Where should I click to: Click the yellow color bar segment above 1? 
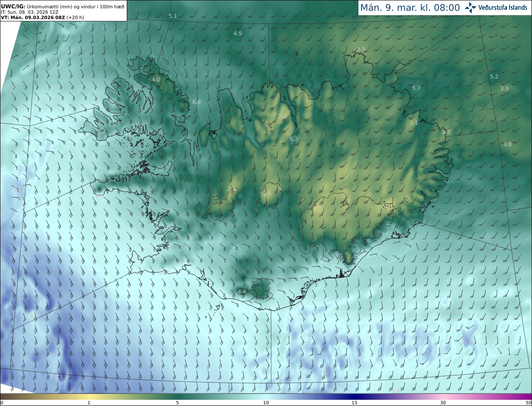tap(89, 396)
